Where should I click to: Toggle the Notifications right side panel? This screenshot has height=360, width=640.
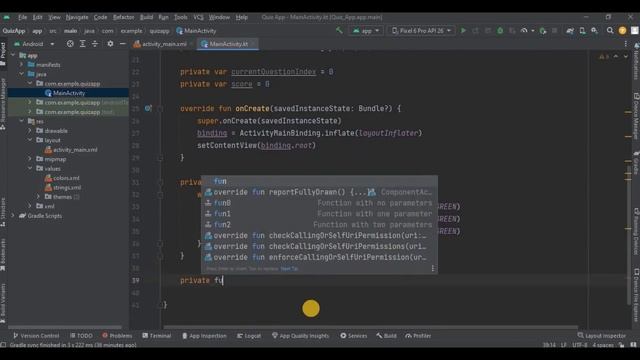[x=636, y=61]
